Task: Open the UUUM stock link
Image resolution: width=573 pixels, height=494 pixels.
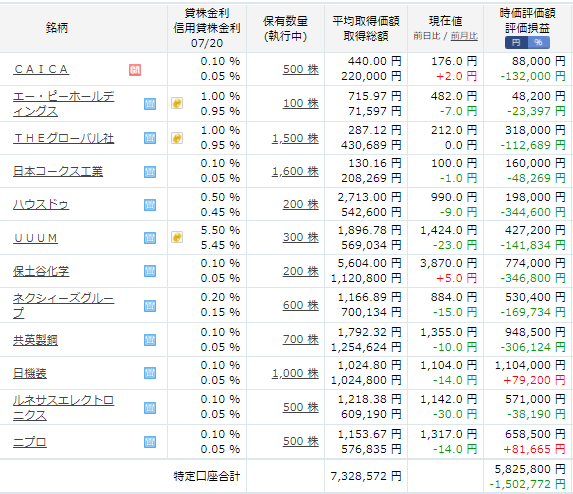Action: point(35,238)
